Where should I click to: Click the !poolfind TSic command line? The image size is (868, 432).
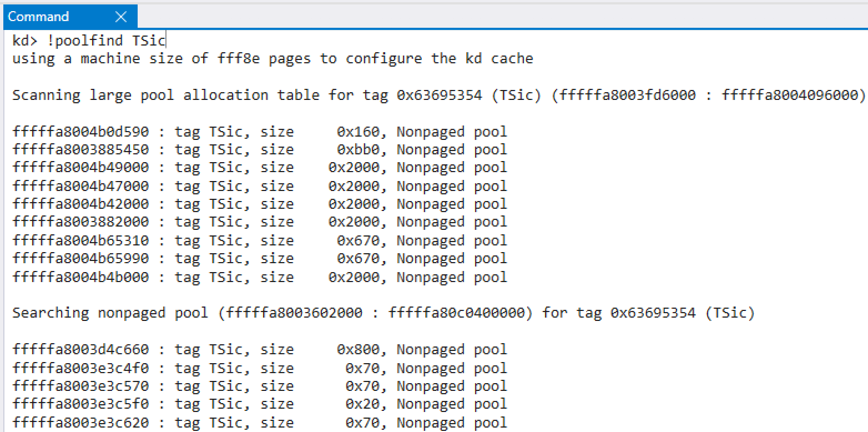[89, 41]
